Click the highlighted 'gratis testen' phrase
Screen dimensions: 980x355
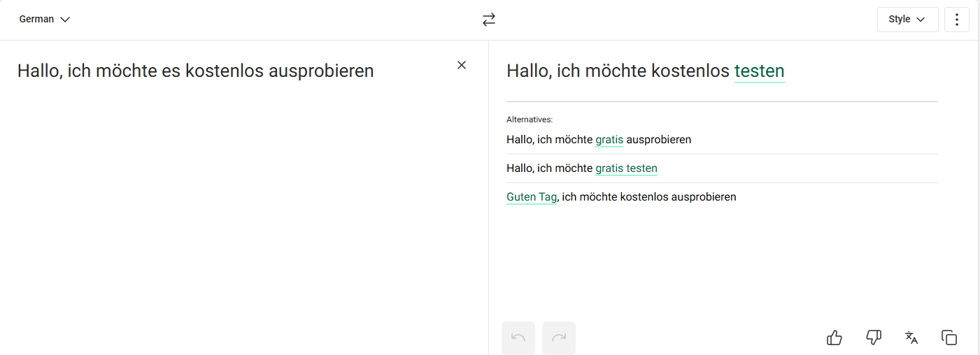pos(627,168)
